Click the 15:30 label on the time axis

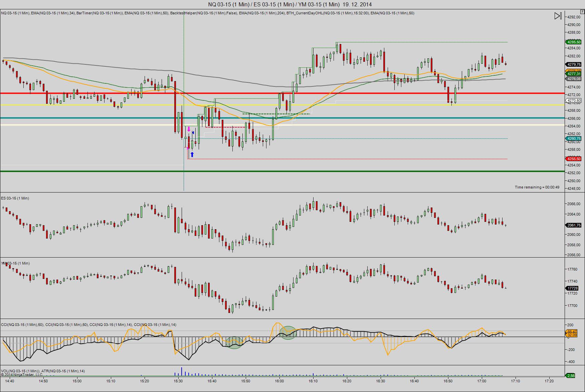coord(178,381)
